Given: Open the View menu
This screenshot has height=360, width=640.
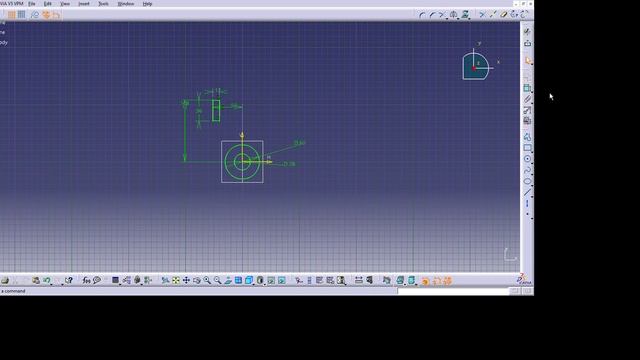Looking at the screenshot, I should coord(65,4).
